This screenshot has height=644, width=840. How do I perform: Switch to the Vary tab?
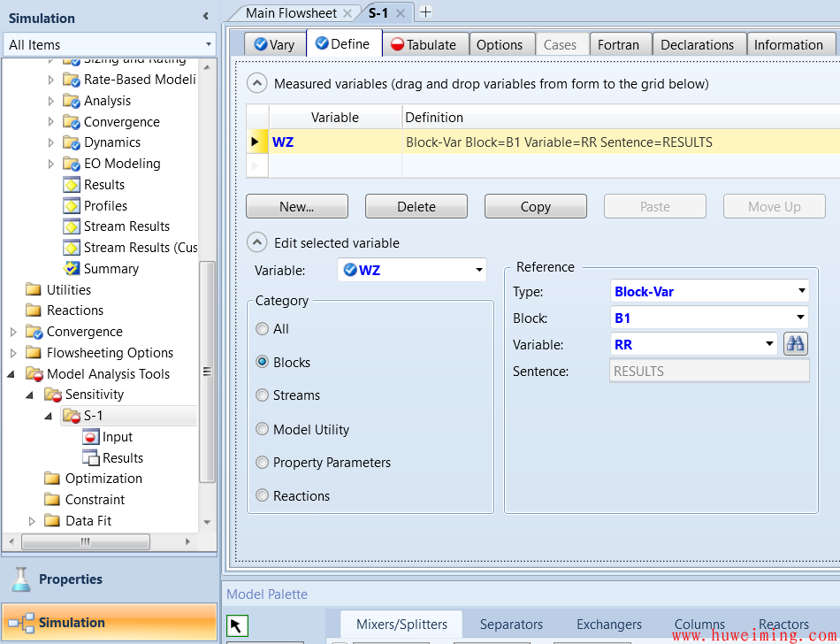[x=273, y=44]
